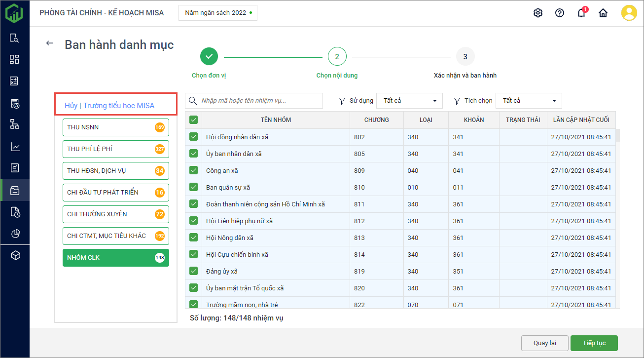644x358 pixels.
Task: Expand the Tích chọn filter dropdown
Action: [529, 101]
